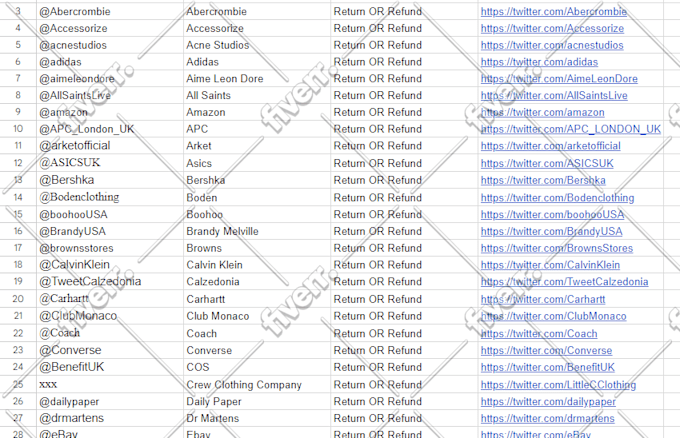Open the twitter.com/Converse link
The image size is (680, 438).
pyautogui.click(x=546, y=350)
